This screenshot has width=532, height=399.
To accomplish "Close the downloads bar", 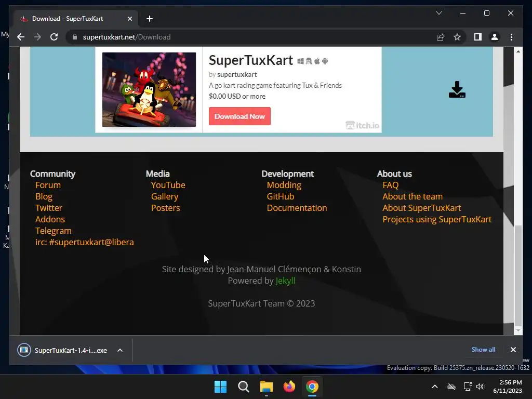I will [513, 350].
